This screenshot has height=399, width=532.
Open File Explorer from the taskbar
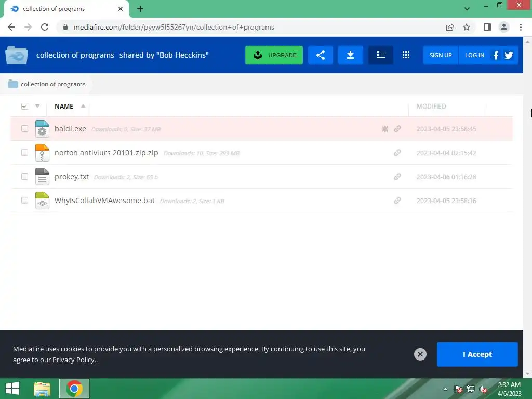coord(42,389)
